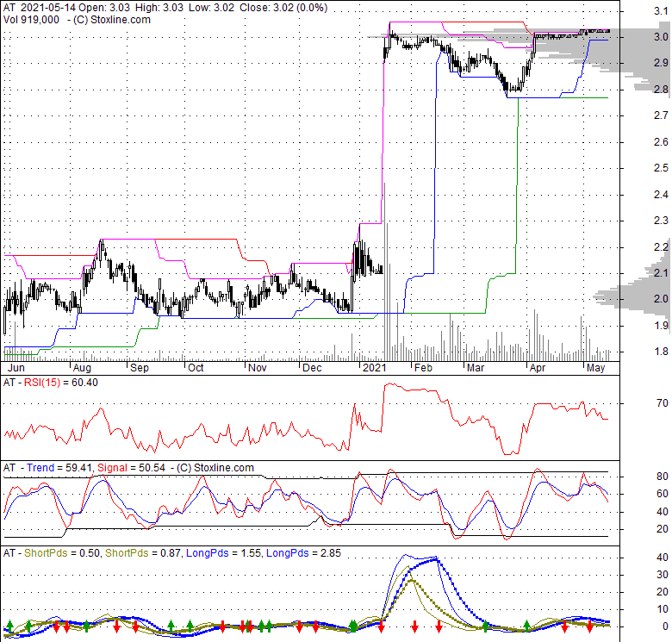Click ShortPds panel axis label 40
Viewport: 672px width, 642px height.
pyautogui.click(x=663, y=558)
